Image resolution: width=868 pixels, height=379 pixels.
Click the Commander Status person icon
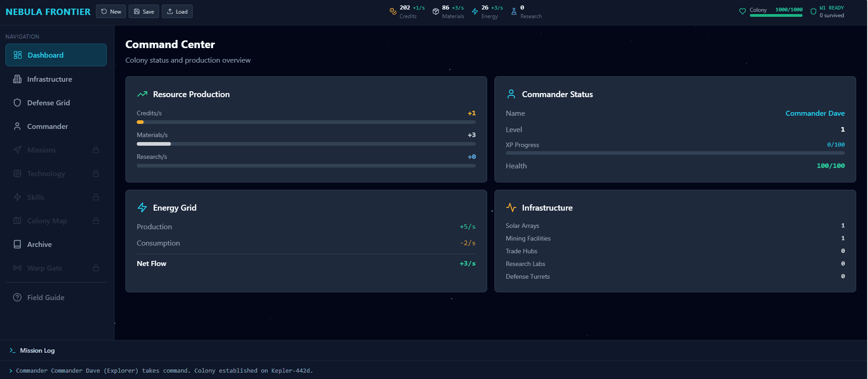tap(511, 94)
